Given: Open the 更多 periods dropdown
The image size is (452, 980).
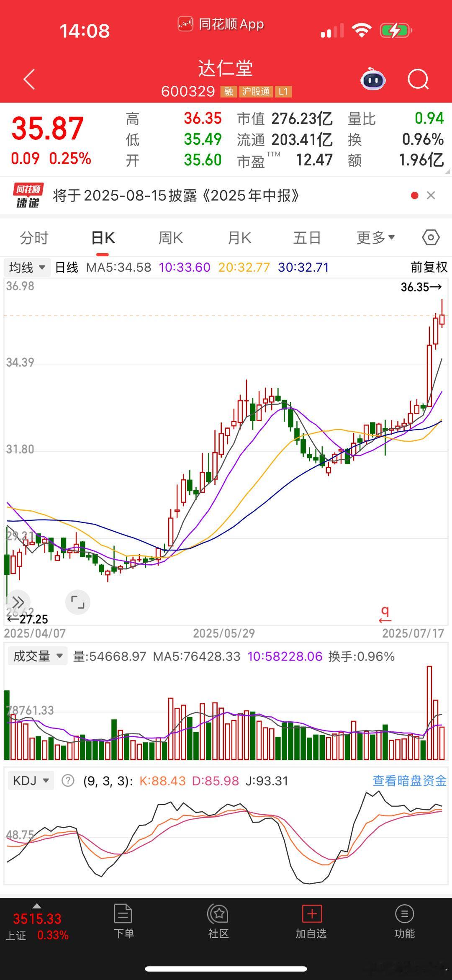Looking at the screenshot, I should click(375, 238).
